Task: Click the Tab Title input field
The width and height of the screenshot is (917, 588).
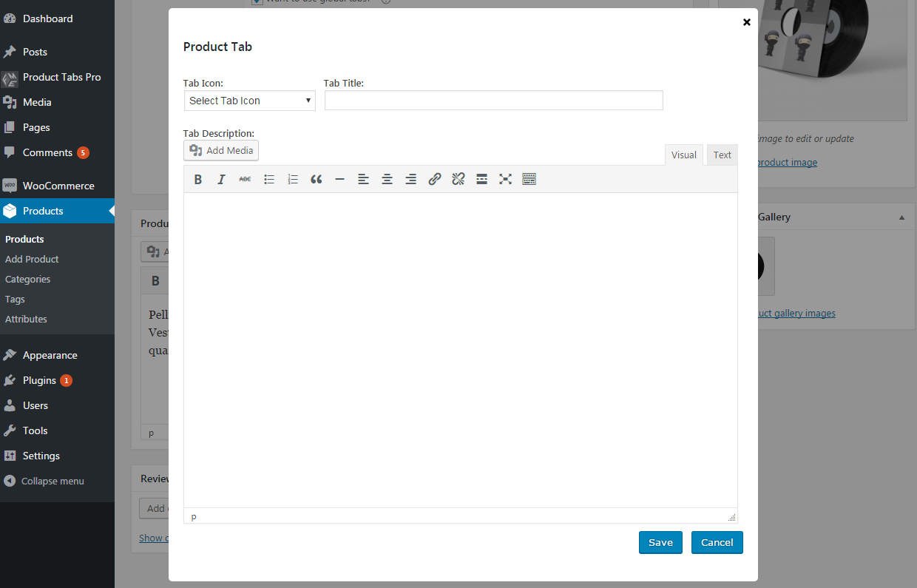Action: tap(494, 101)
